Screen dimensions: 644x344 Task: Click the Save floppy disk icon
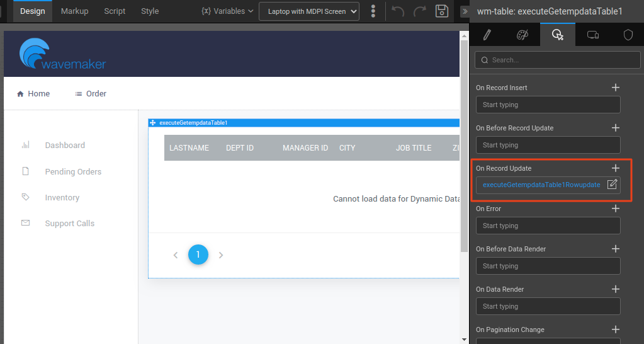pyautogui.click(x=442, y=11)
